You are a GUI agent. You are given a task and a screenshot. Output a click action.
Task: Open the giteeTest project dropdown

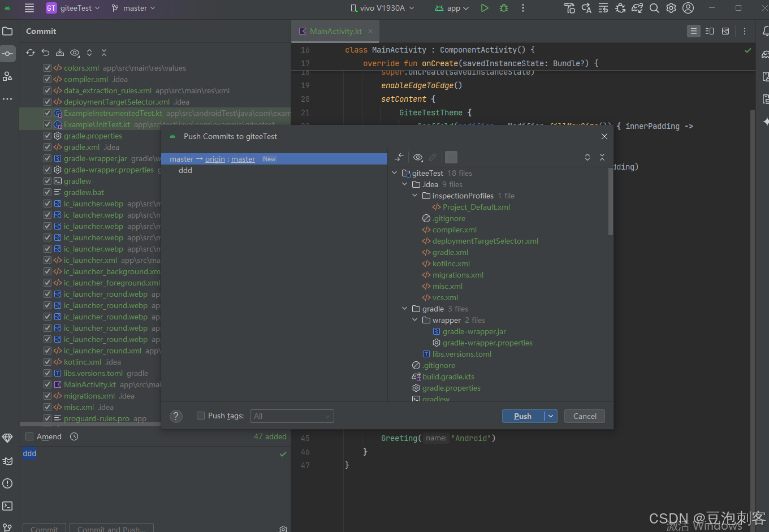click(x=73, y=8)
